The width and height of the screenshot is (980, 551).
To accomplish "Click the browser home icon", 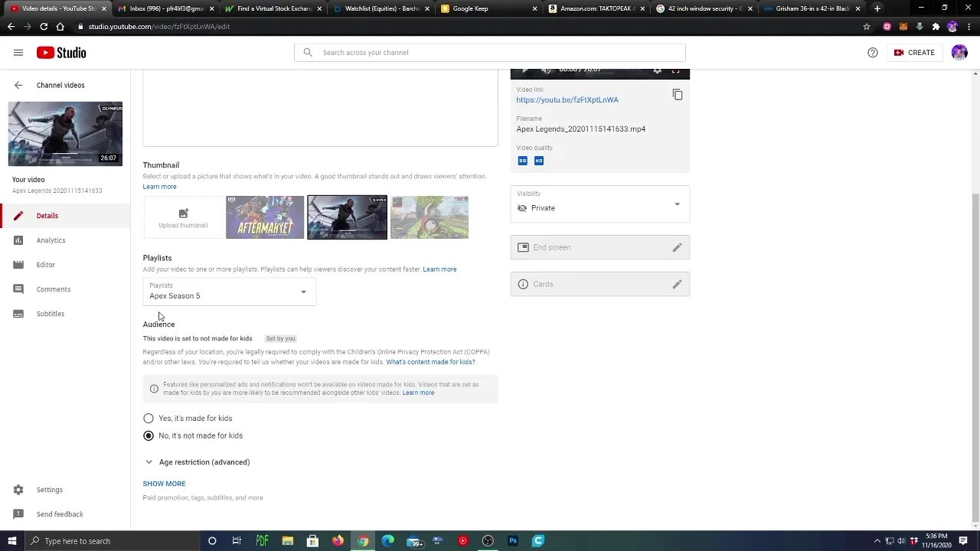I will pos(60,26).
